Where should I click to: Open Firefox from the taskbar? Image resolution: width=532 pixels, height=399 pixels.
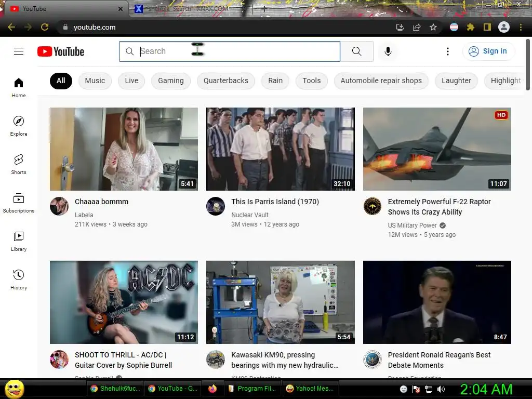coord(212,389)
